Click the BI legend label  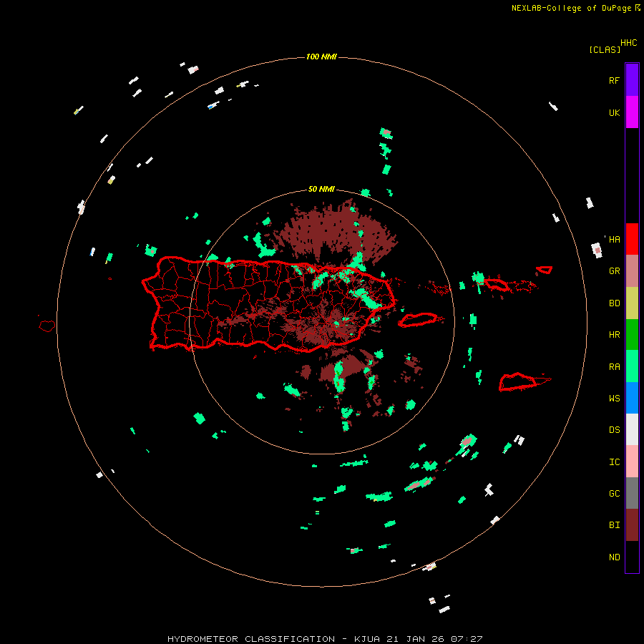pos(614,525)
